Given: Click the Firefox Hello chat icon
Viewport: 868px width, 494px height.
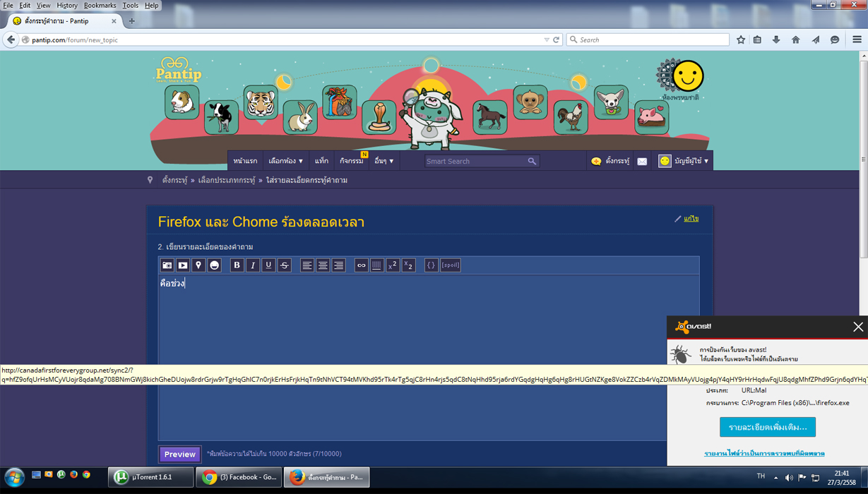Looking at the screenshot, I should (835, 40).
